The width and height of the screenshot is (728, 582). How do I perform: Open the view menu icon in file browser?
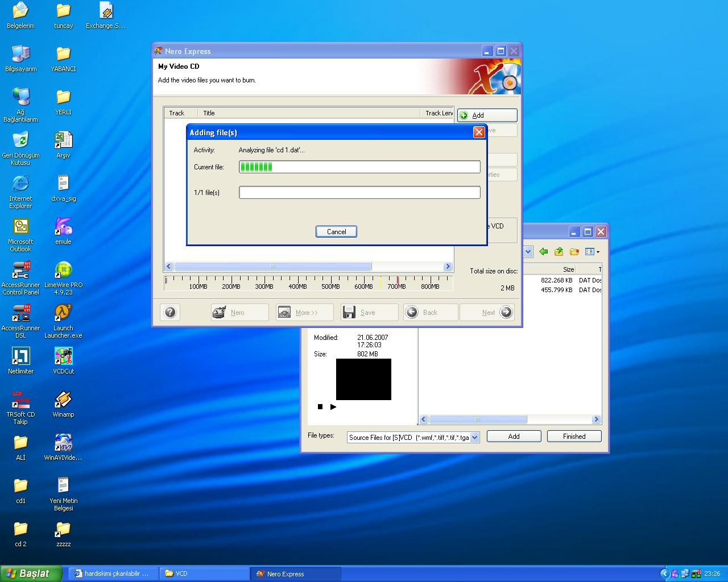click(592, 251)
